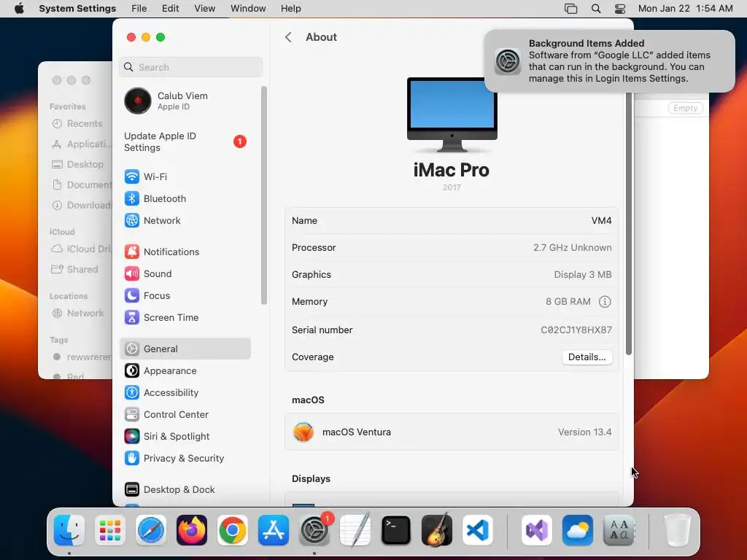Select General in the sidebar

185,349
